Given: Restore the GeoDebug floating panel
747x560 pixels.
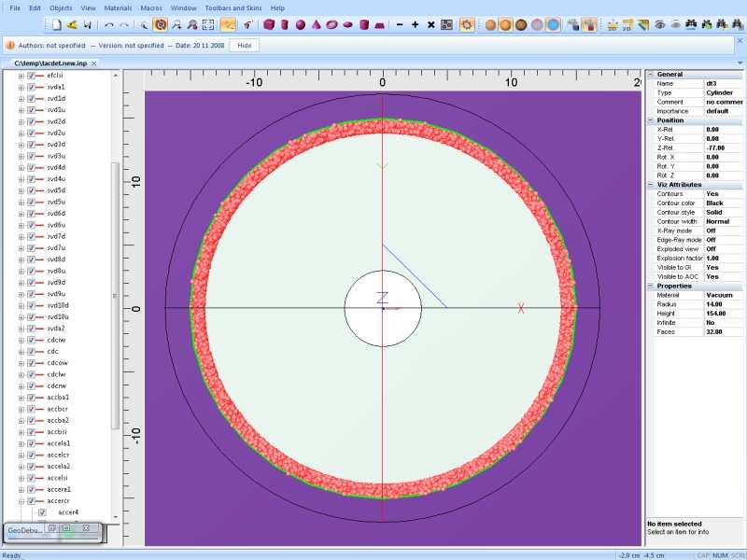Looking at the screenshot, I should (x=52, y=527).
